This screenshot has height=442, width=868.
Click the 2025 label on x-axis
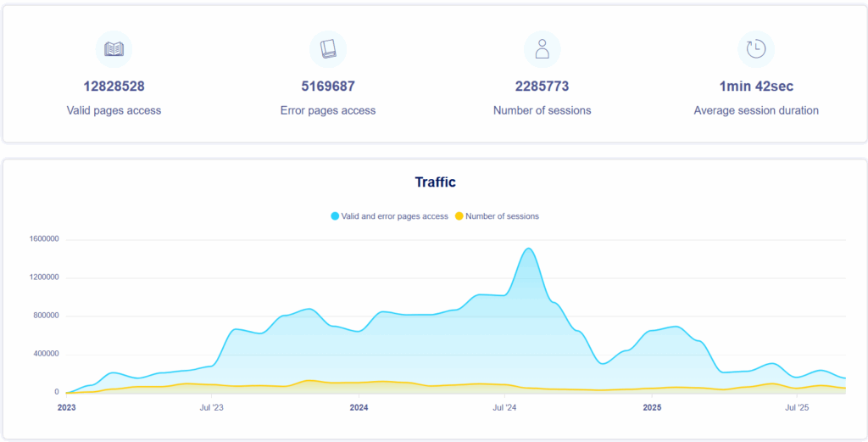tap(652, 408)
